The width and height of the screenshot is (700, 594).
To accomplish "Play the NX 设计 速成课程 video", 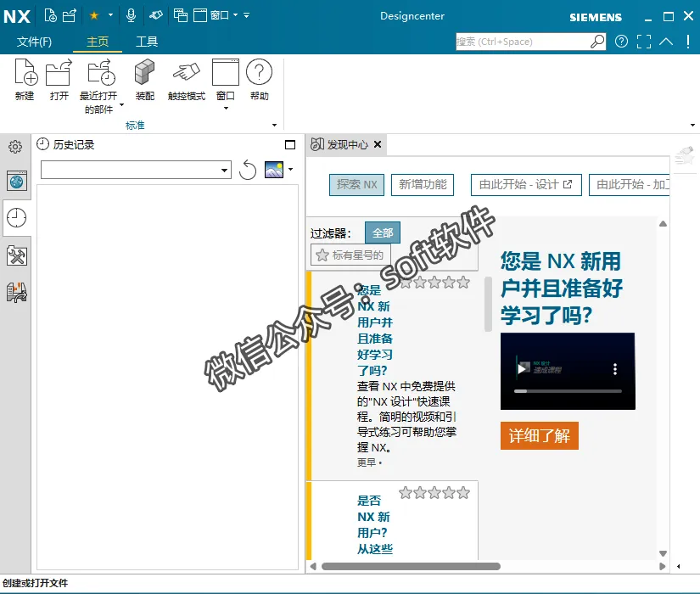I will coord(522,369).
